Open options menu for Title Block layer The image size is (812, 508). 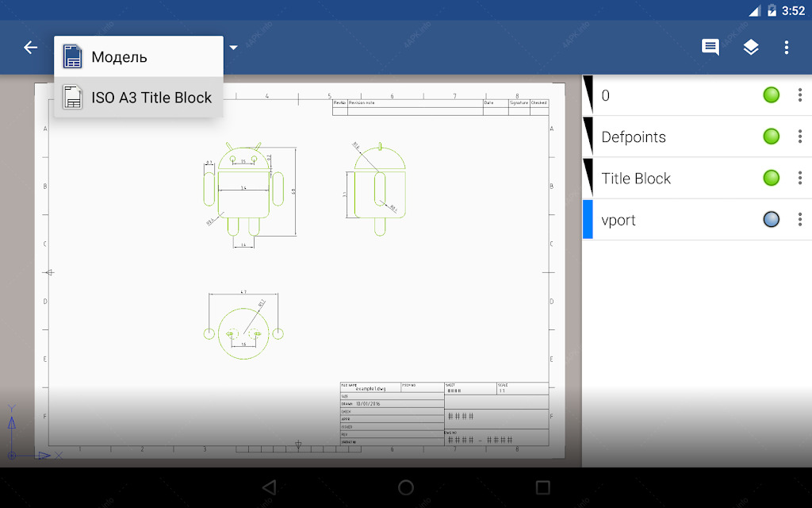click(800, 178)
